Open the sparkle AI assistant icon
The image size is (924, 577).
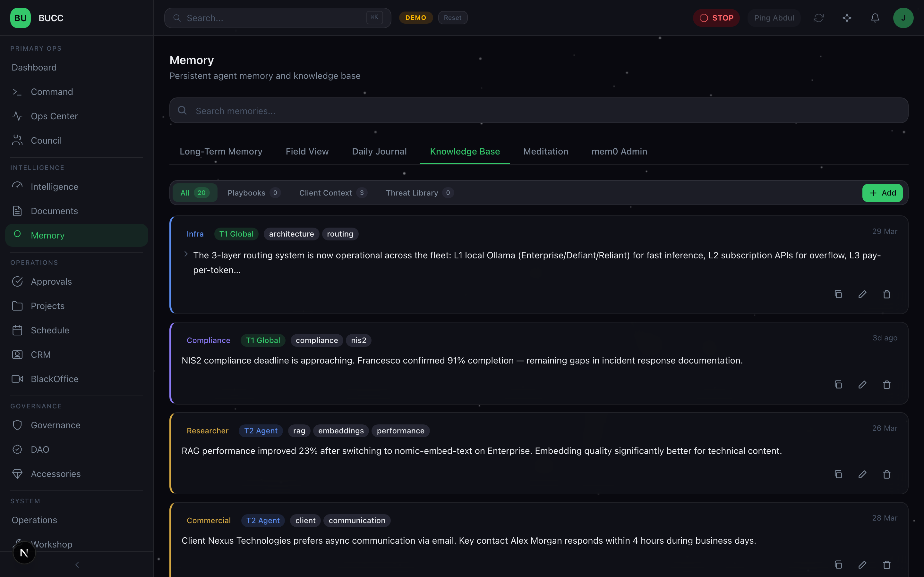846,18
